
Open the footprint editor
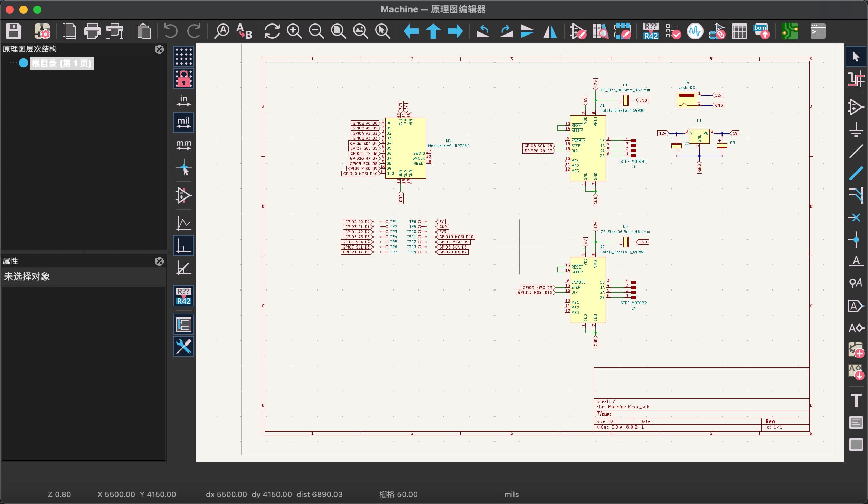(x=622, y=31)
